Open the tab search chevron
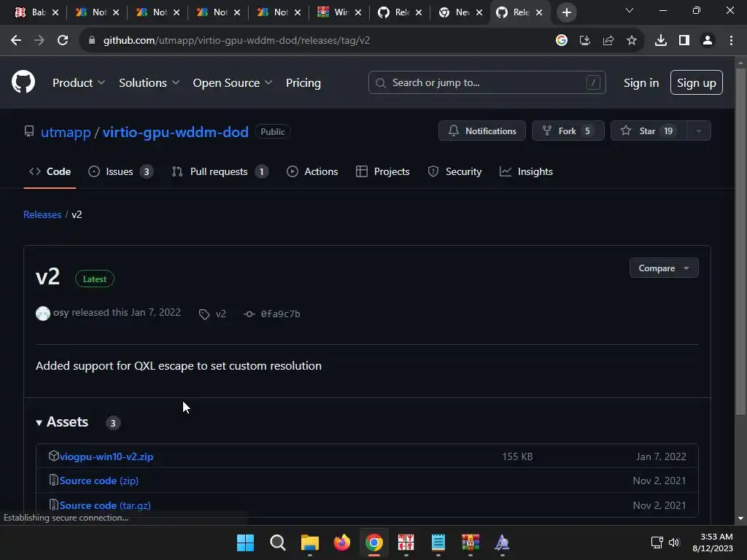The height and width of the screenshot is (560, 747). 630,10
